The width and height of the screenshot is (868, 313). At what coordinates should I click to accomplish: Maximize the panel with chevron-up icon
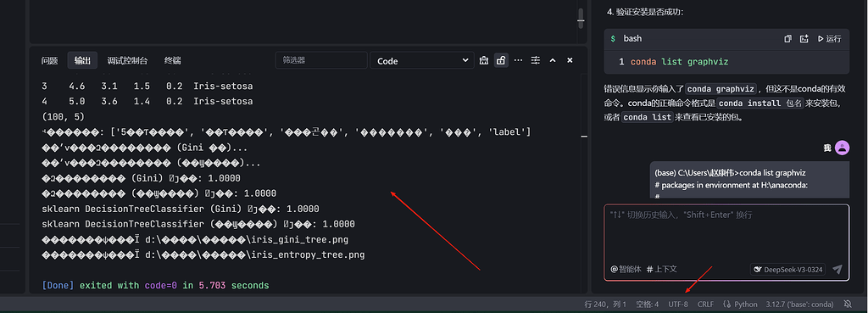553,60
